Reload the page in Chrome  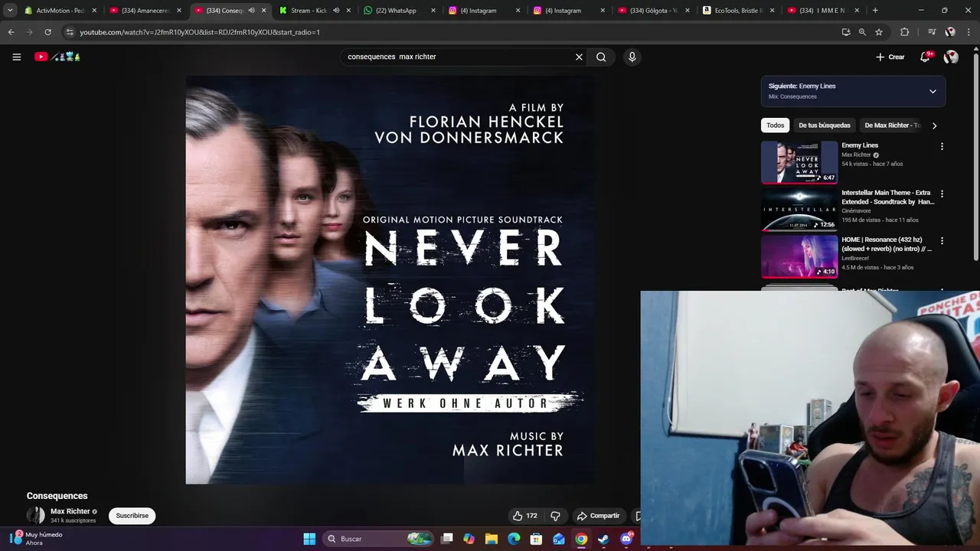[x=47, y=32]
